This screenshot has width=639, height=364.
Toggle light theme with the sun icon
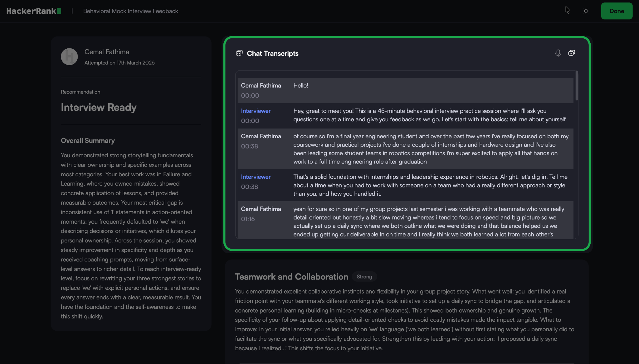586,11
